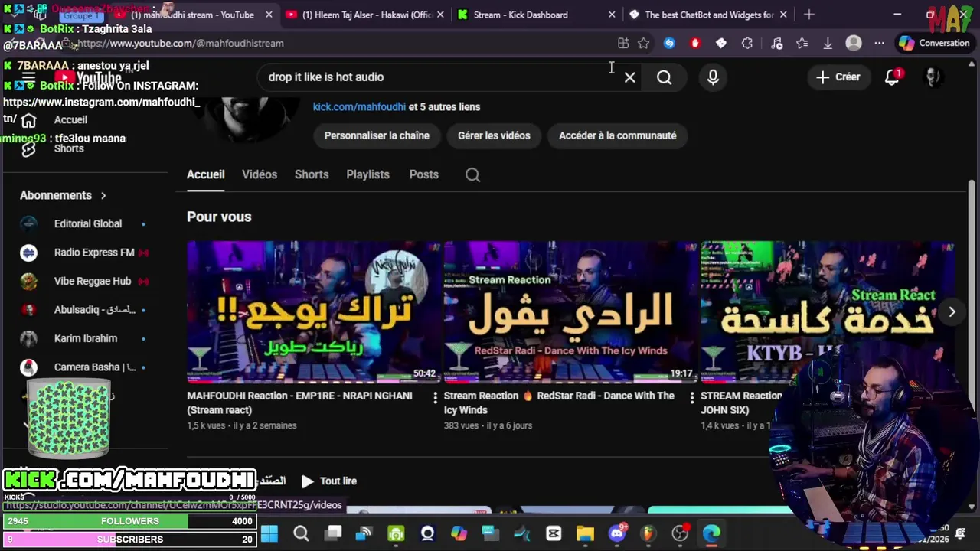Open KTYB Stream React thumbnail
980x551 pixels.
click(827, 311)
